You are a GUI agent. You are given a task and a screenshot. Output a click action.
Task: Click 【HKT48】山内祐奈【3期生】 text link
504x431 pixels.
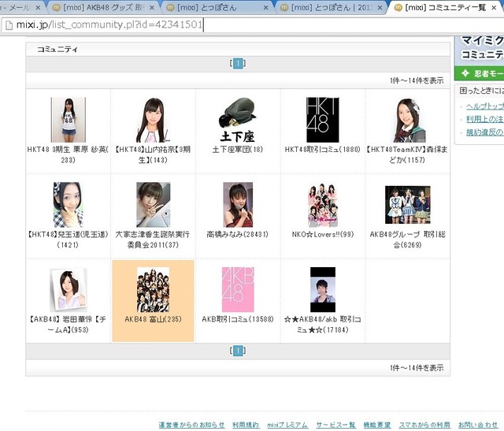[x=153, y=154]
